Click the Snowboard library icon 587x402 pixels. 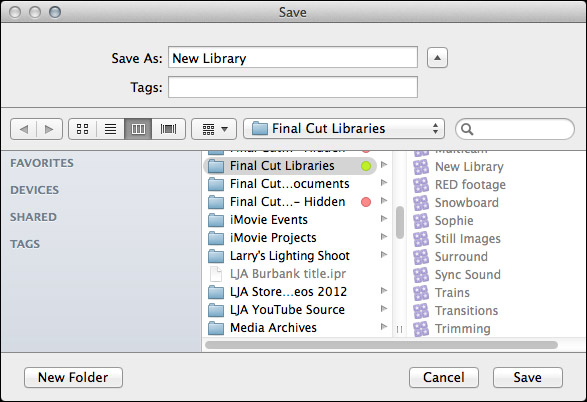tap(421, 203)
